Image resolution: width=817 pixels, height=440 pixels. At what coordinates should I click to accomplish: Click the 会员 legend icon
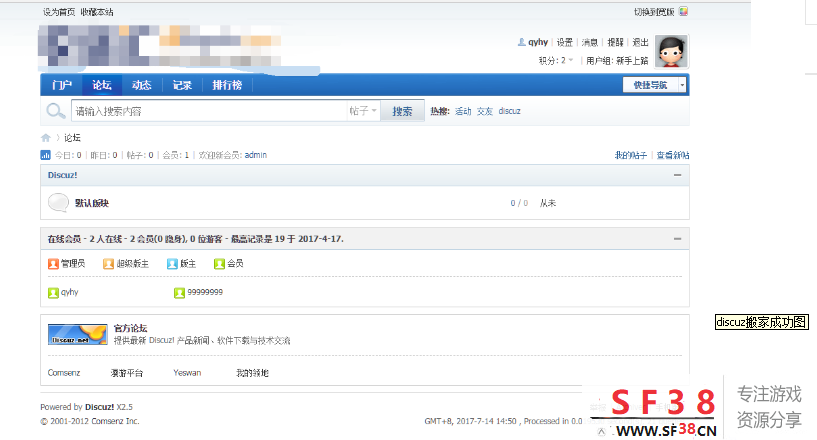tap(219, 264)
